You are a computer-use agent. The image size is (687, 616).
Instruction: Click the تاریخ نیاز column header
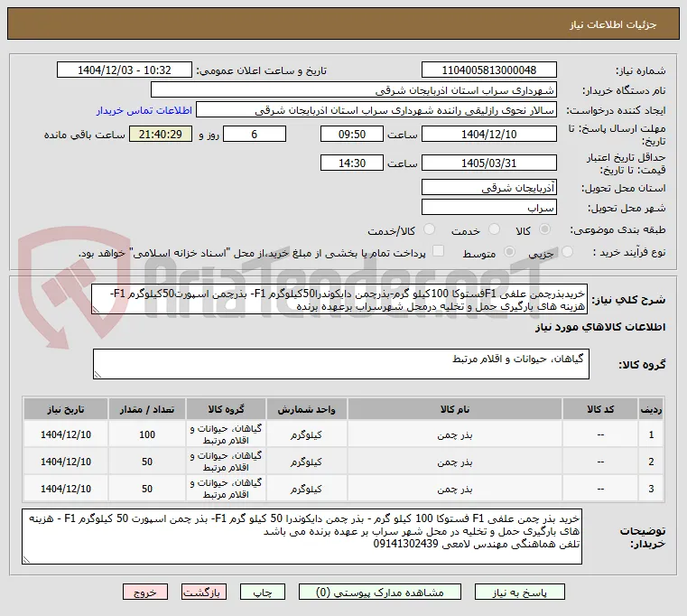pyautogui.click(x=66, y=409)
